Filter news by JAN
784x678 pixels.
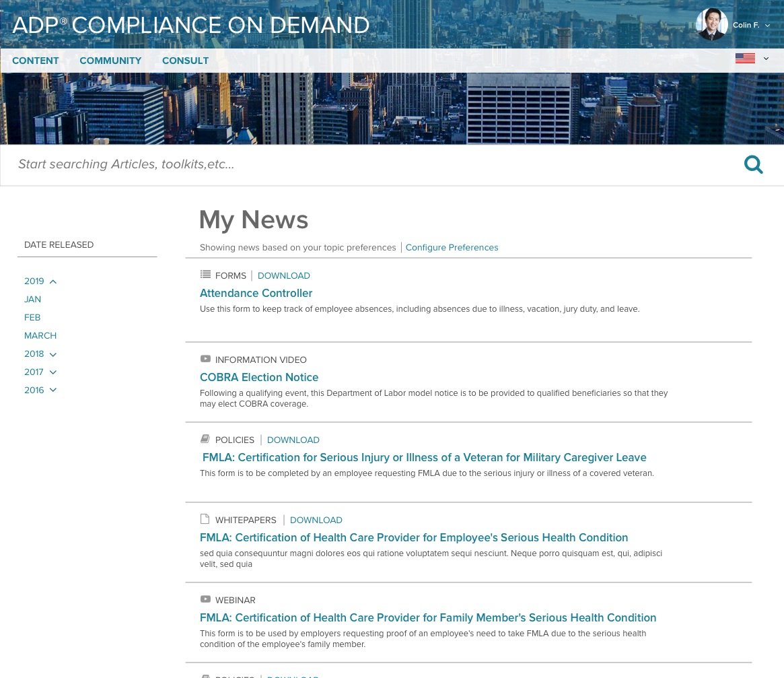32,299
